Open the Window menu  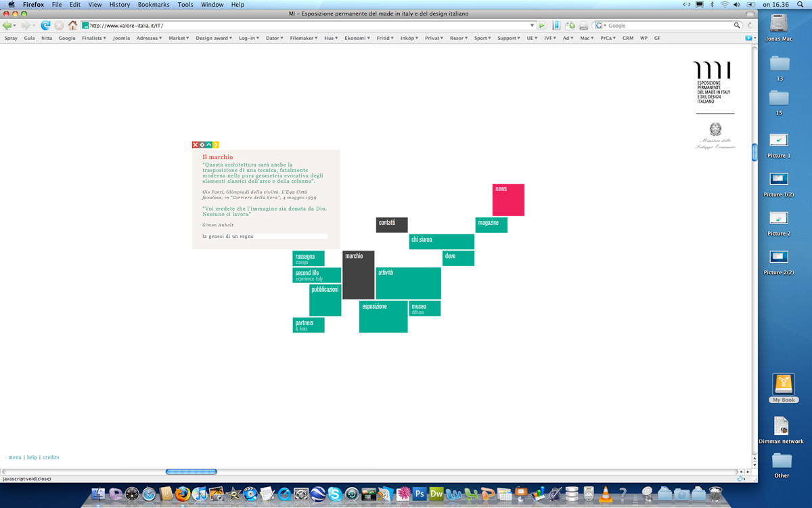pyautogui.click(x=212, y=5)
